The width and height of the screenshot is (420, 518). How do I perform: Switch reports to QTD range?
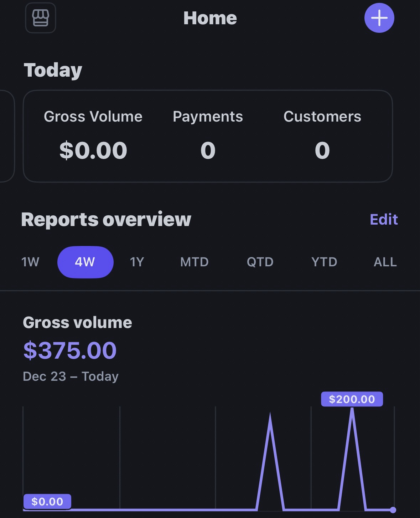click(x=260, y=262)
